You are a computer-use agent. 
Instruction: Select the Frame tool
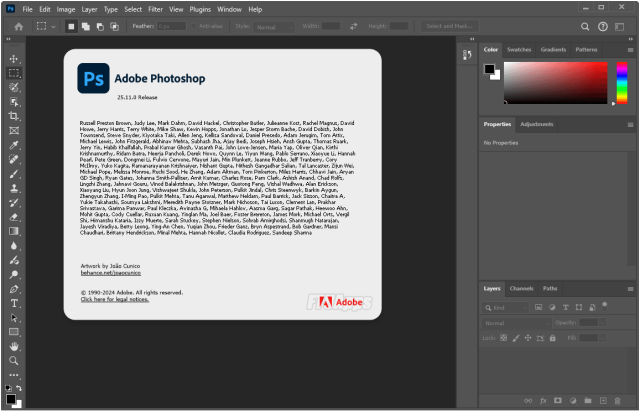point(14,131)
